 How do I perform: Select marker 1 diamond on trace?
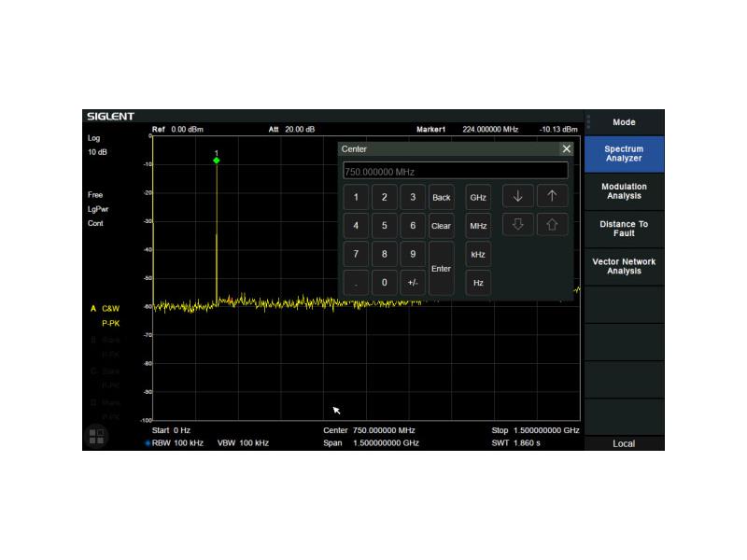pyautogui.click(x=217, y=161)
